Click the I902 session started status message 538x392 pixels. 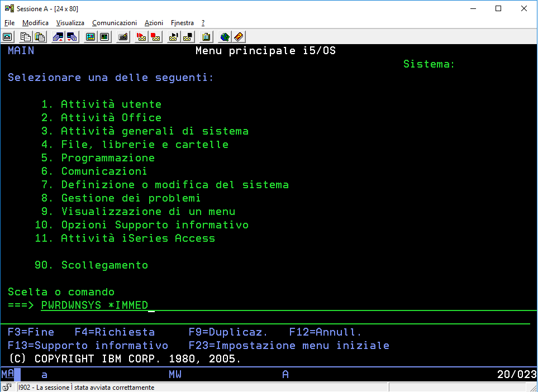86,388
